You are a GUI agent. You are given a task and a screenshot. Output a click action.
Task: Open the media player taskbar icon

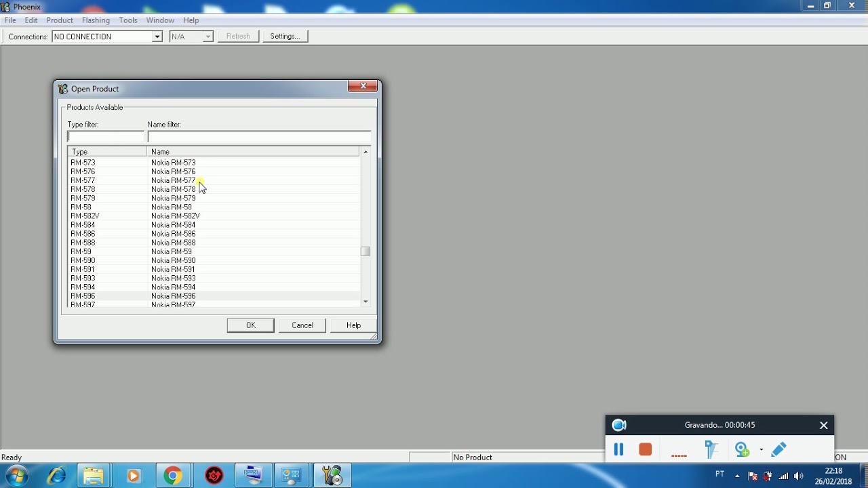[133, 476]
